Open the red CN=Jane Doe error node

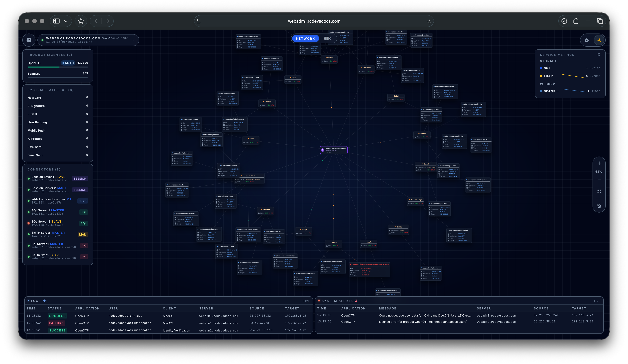tap(369, 270)
